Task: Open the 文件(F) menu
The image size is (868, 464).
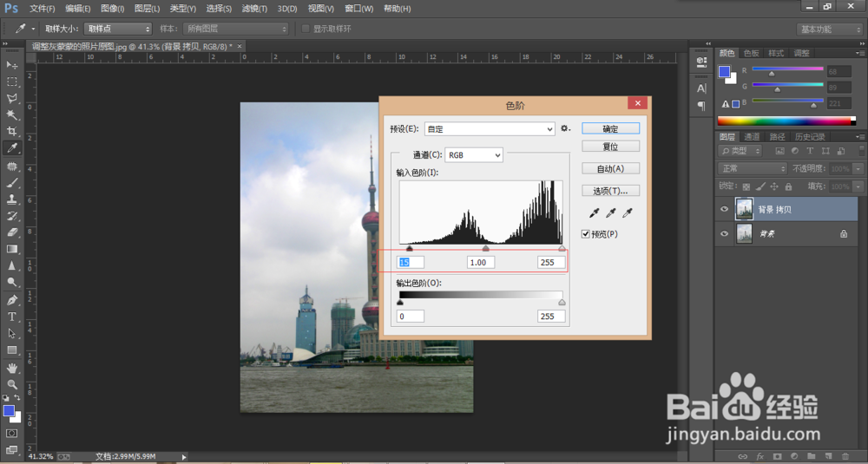Action: [x=42, y=9]
